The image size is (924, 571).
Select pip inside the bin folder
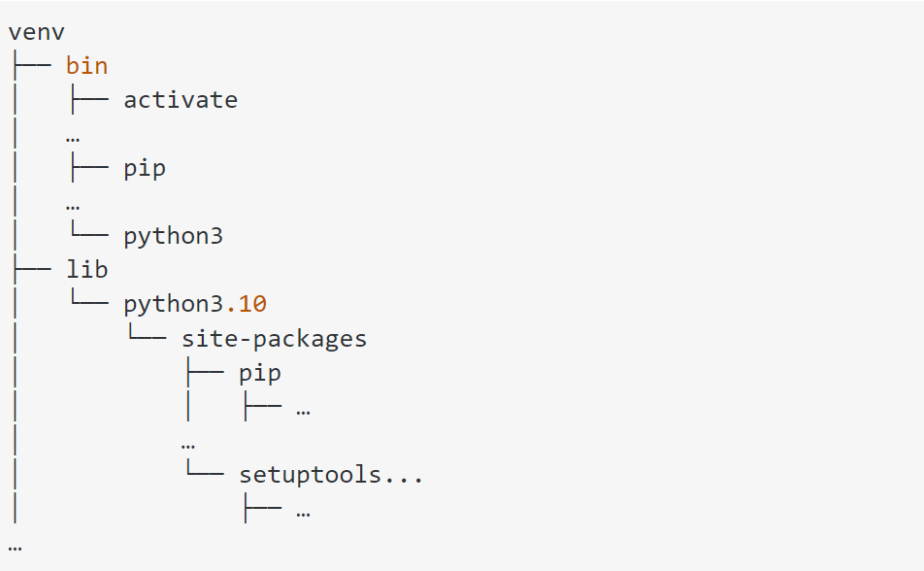point(145,168)
